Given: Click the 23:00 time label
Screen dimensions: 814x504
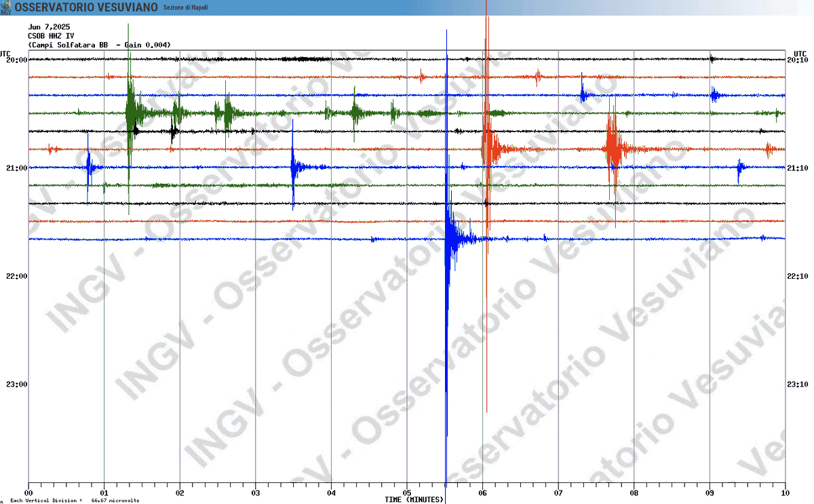Looking at the screenshot, I should (18, 384).
